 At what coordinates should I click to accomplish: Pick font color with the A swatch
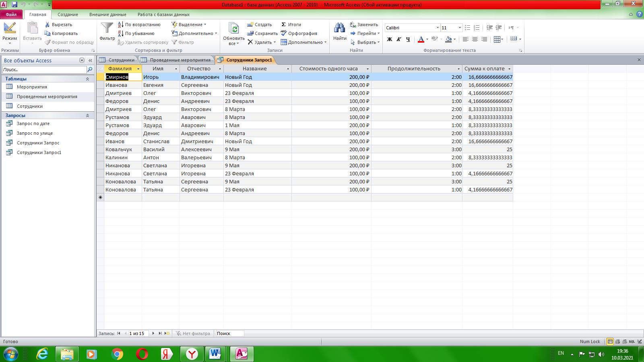(x=421, y=39)
